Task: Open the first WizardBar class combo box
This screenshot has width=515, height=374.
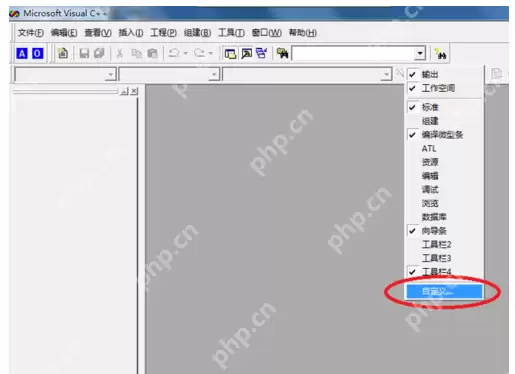Action: [x=65, y=74]
